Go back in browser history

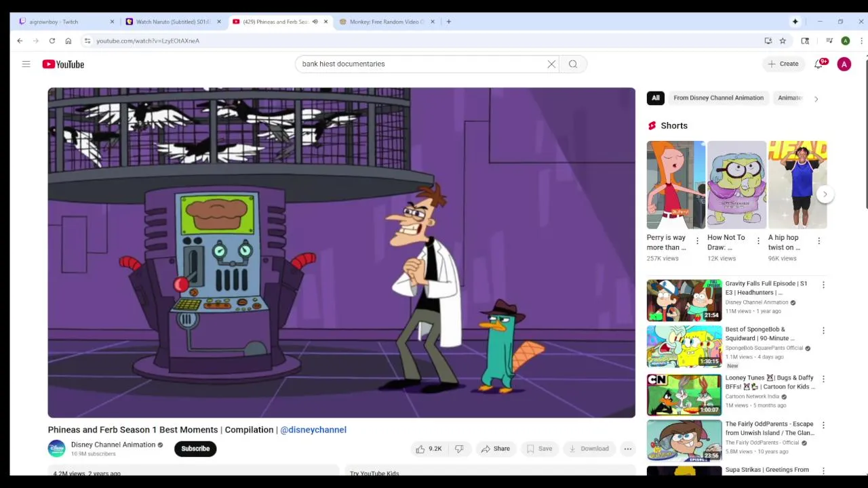click(x=20, y=41)
